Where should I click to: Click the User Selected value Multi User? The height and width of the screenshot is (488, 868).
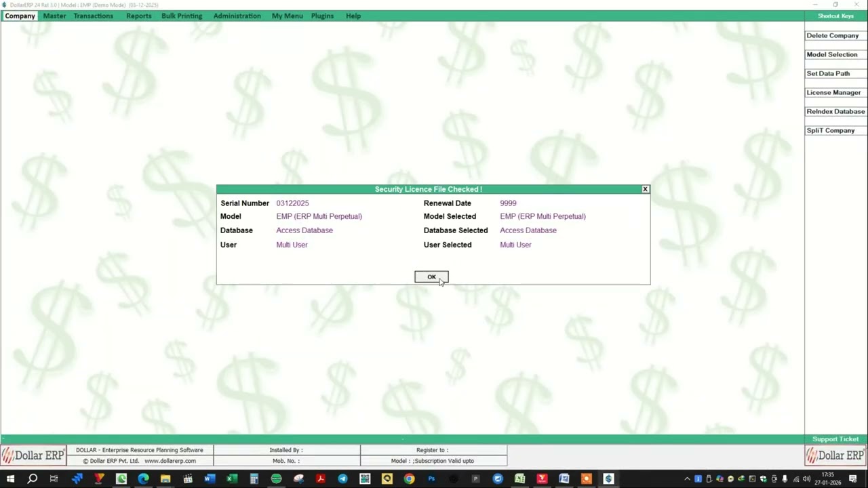coord(515,245)
